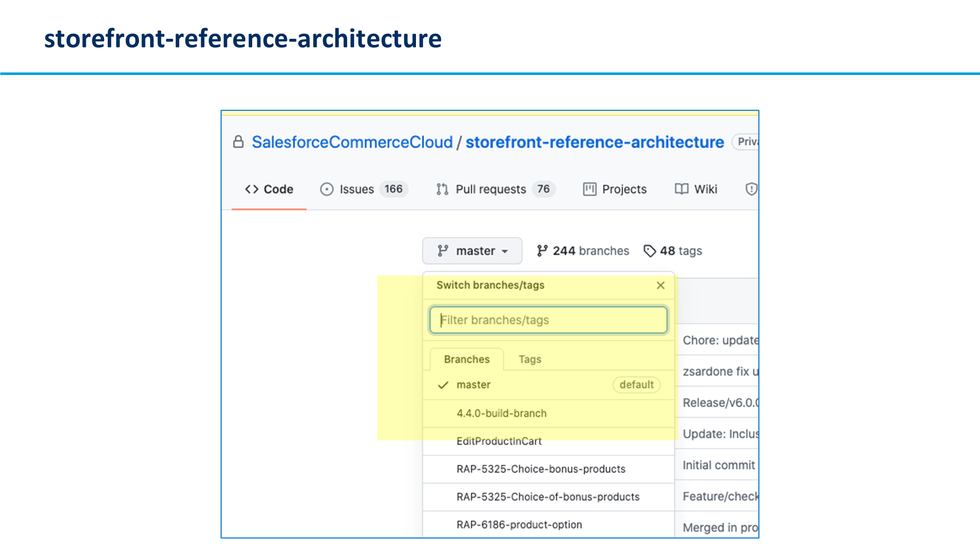Open the Issues tab
Viewport: 980px width, 551px height.
tap(363, 189)
